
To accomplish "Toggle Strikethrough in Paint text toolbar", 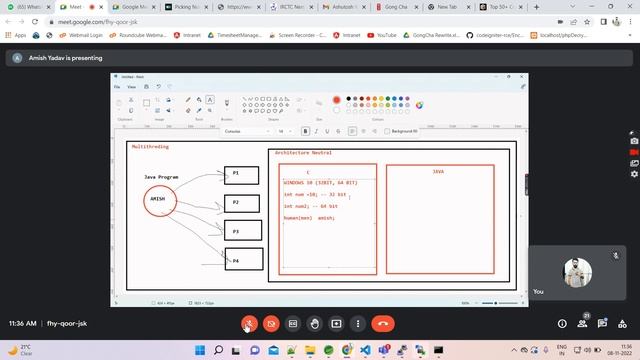I will click(338, 131).
